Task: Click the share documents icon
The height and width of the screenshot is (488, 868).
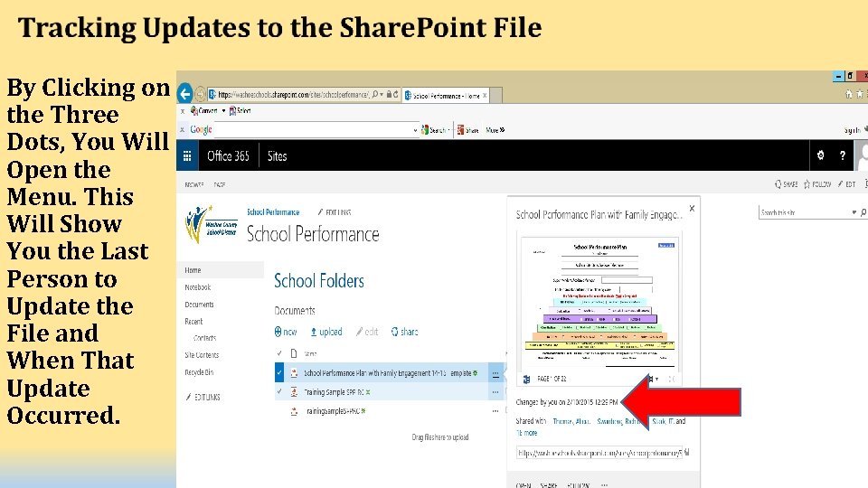Action: coord(395,332)
